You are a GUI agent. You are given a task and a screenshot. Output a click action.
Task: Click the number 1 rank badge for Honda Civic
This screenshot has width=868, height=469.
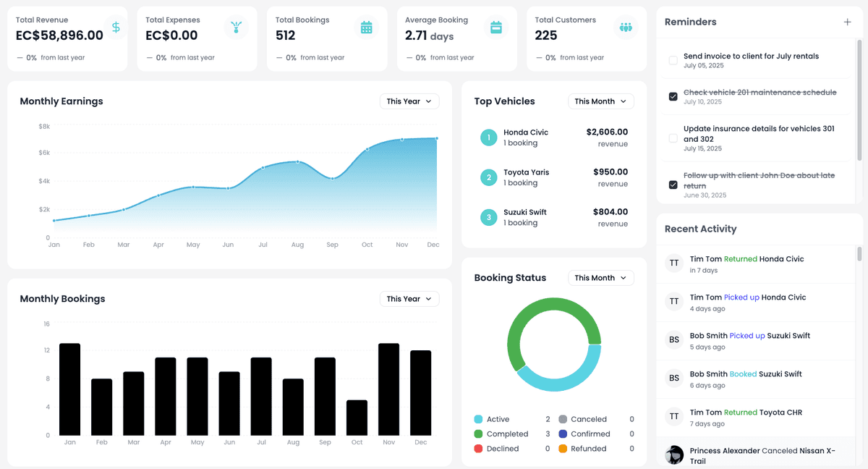click(488, 138)
